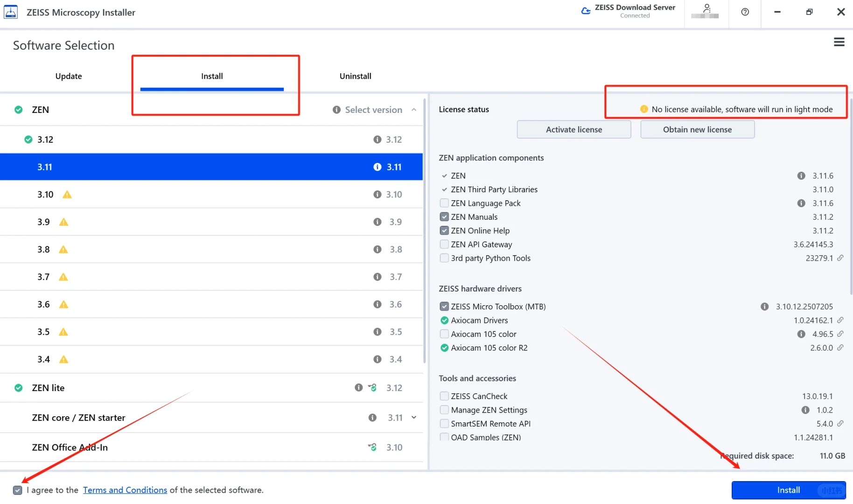Switch to the Uninstall tab
Viewport: 853px width, 504px height.
(356, 76)
